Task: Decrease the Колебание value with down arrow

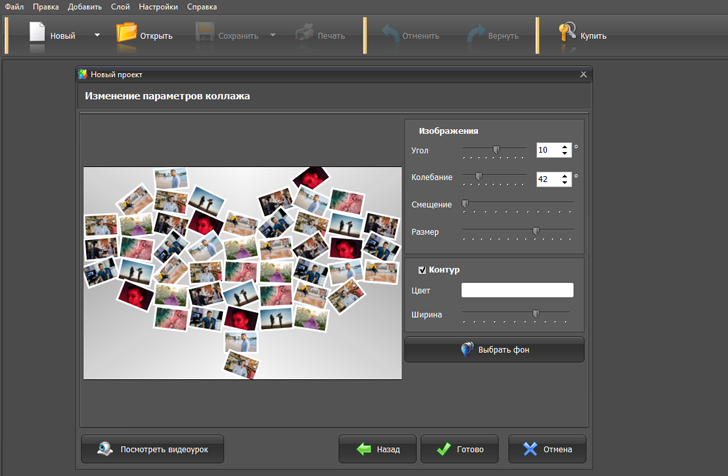Action: tap(566, 183)
